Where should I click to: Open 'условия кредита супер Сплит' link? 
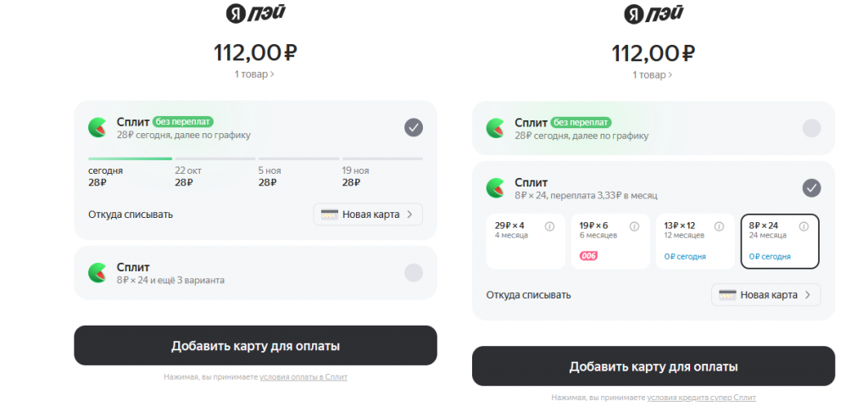[701, 397]
